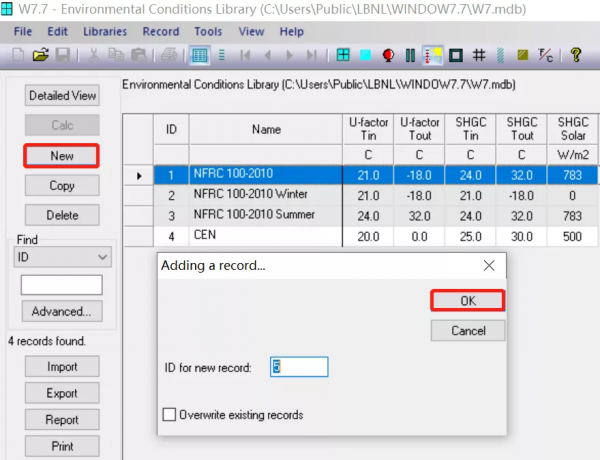Open the Glazing System Library cyan icon
Viewport: 600px width, 460px height.
(365, 55)
